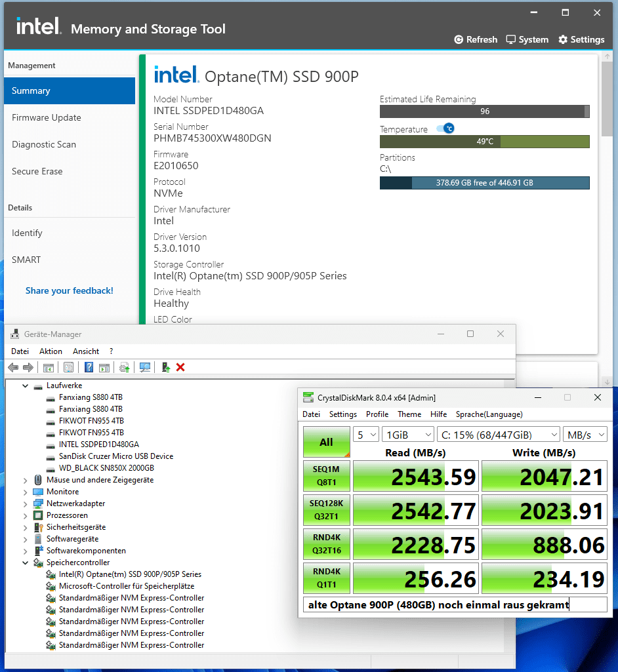Viewport: 618px width, 672px height.
Task: Click the Mäuse und andere Zeigegeräte icon
Action: point(38,480)
